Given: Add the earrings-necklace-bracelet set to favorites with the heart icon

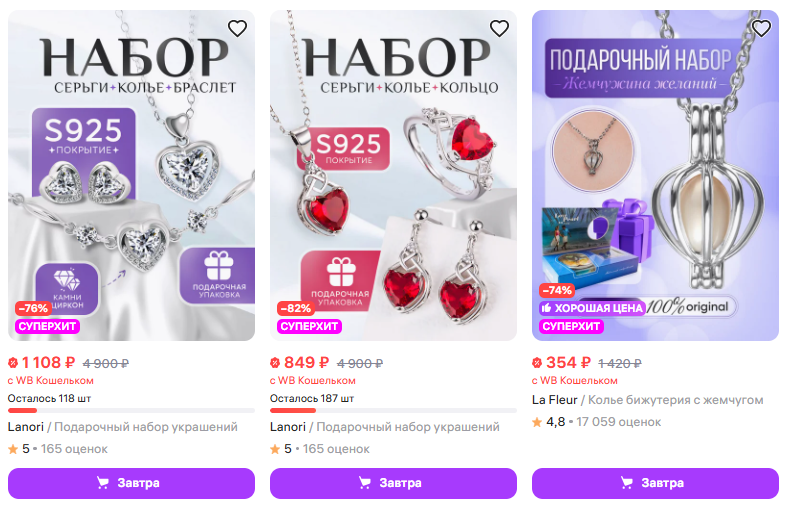Looking at the screenshot, I should (238, 28).
